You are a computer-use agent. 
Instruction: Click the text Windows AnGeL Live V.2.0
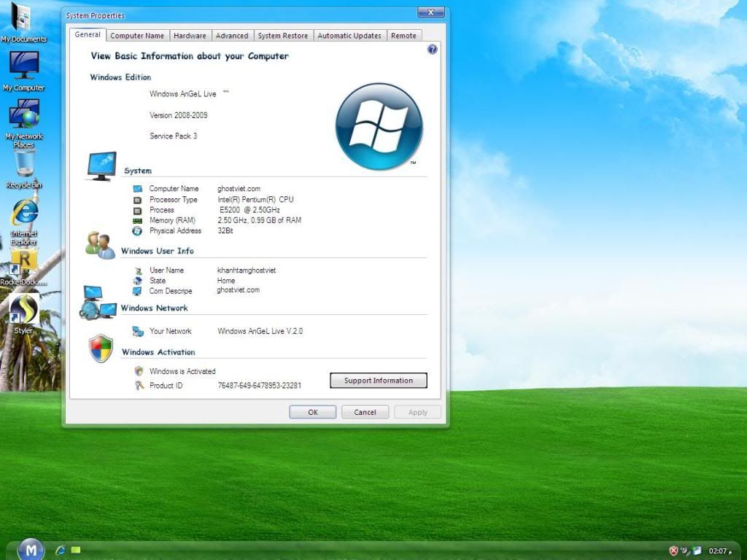[260, 331]
